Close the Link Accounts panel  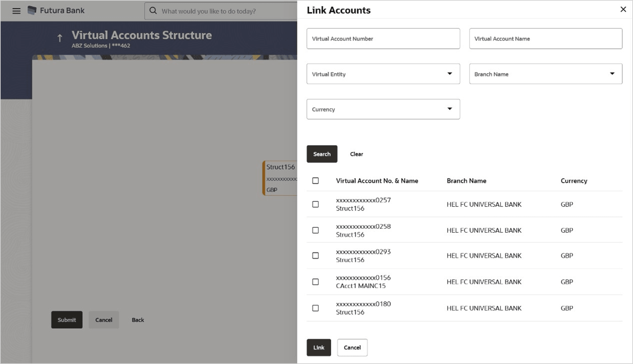tap(623, 9)
